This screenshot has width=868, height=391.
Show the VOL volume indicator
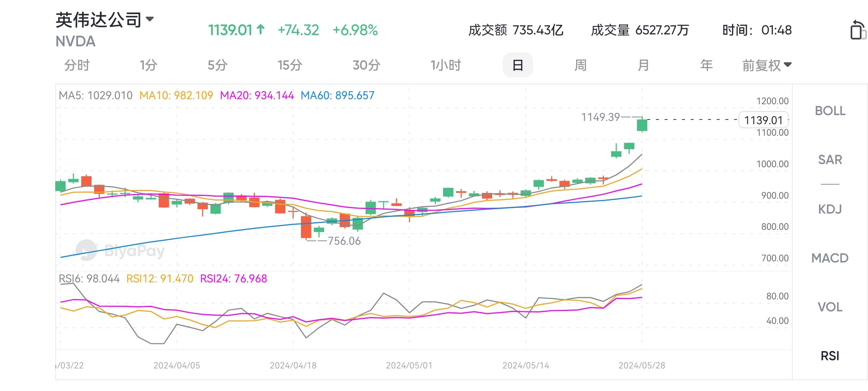pos(830,307)
